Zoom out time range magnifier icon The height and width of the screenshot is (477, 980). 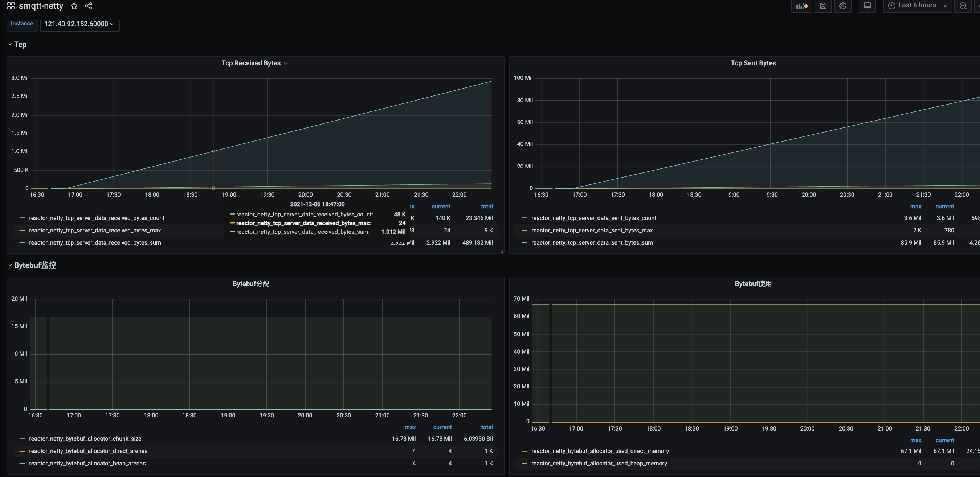[963, 6]
